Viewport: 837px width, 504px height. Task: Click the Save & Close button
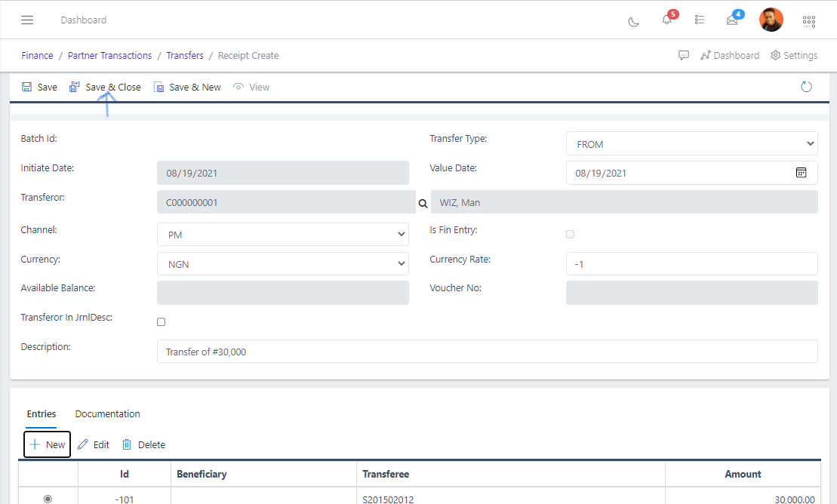(105, 88)
